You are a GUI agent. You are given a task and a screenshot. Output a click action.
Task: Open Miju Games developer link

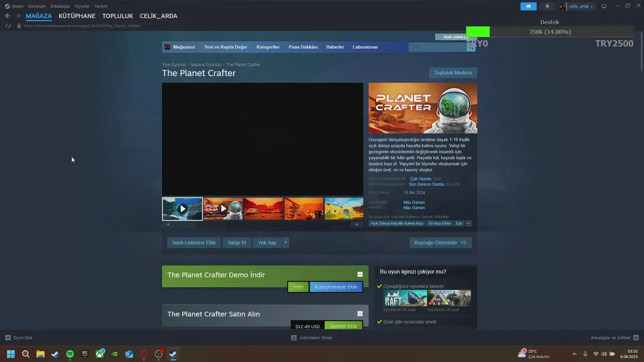coord(414,203)
